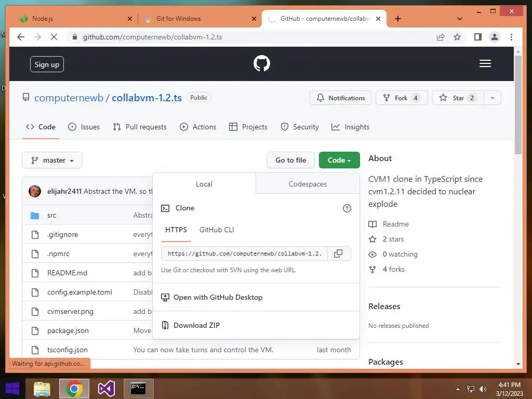Open the Readme link in About

pos(389,224)
